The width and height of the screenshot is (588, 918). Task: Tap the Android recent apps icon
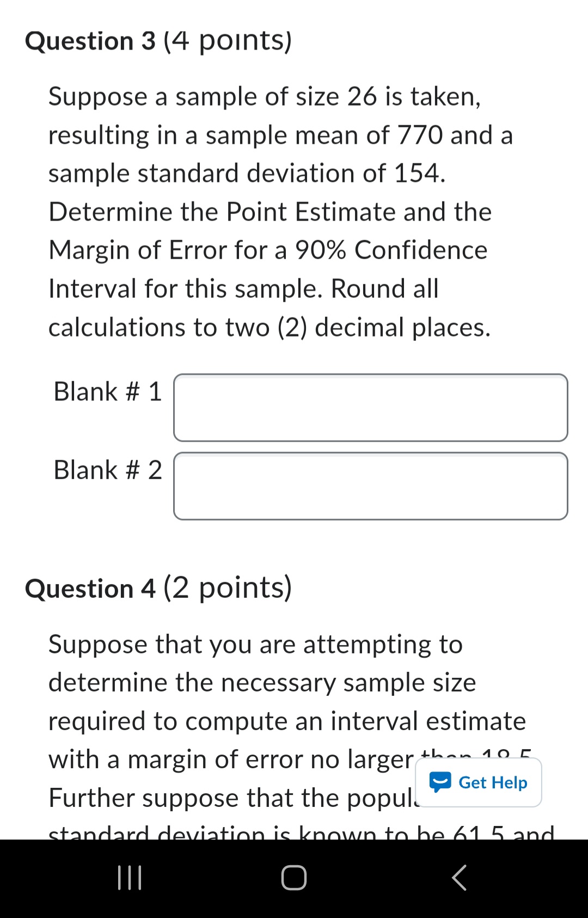pos(130,878)
